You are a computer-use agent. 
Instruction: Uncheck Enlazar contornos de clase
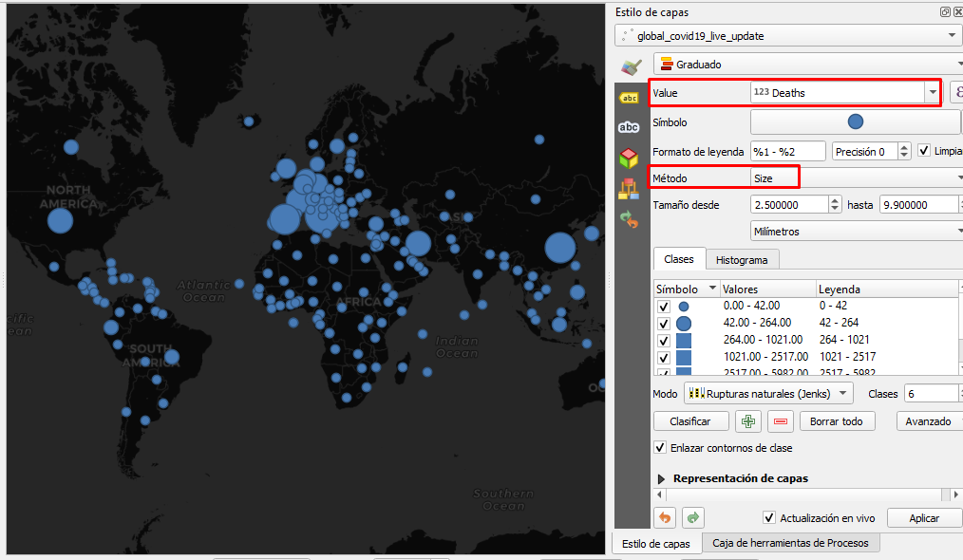[x=660, y=447]
